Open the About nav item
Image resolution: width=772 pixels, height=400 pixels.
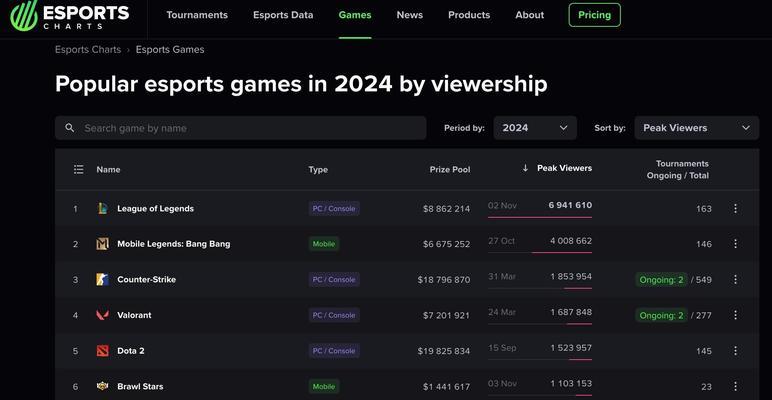[x=530, y=15]
